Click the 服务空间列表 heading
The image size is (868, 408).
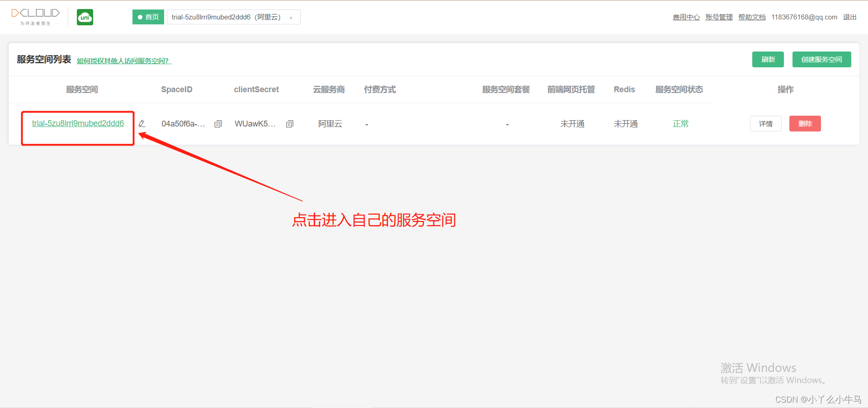(44, 59)
